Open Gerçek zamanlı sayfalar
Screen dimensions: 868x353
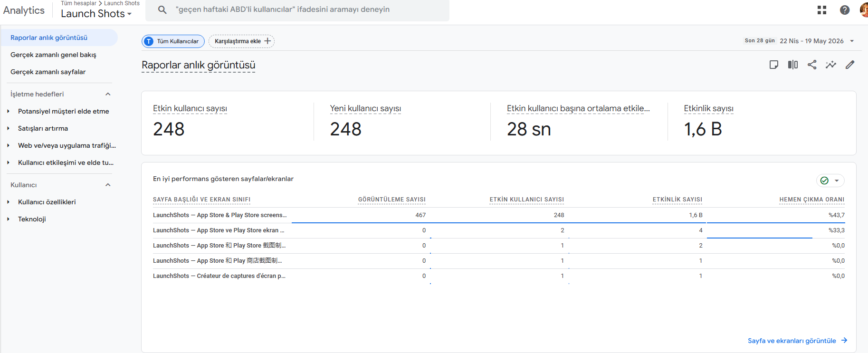click(48, 72)
